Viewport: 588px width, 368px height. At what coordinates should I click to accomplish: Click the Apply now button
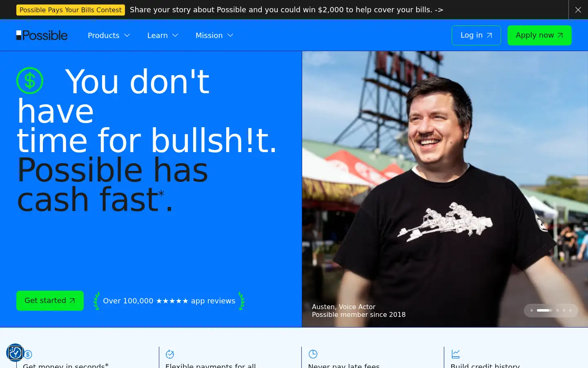pyautogui.click(x=539, y=35)
